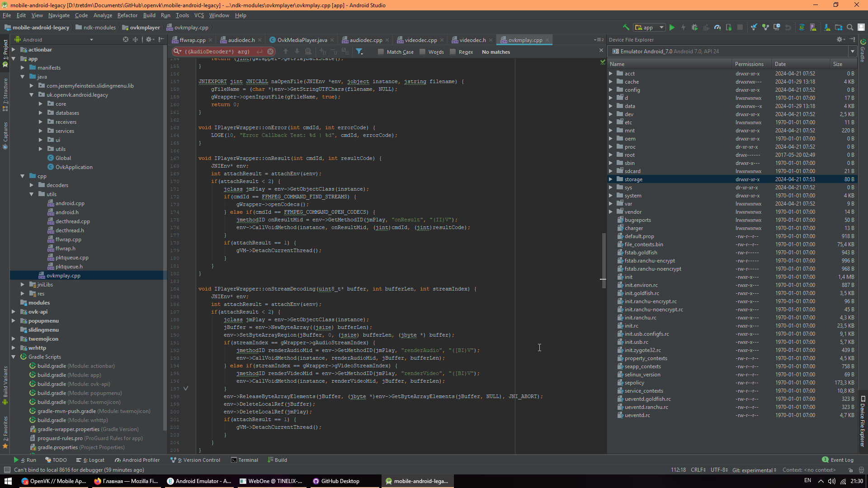868x488 pixels.
Task: Click the search filter funnel icon
Action: 359,52
